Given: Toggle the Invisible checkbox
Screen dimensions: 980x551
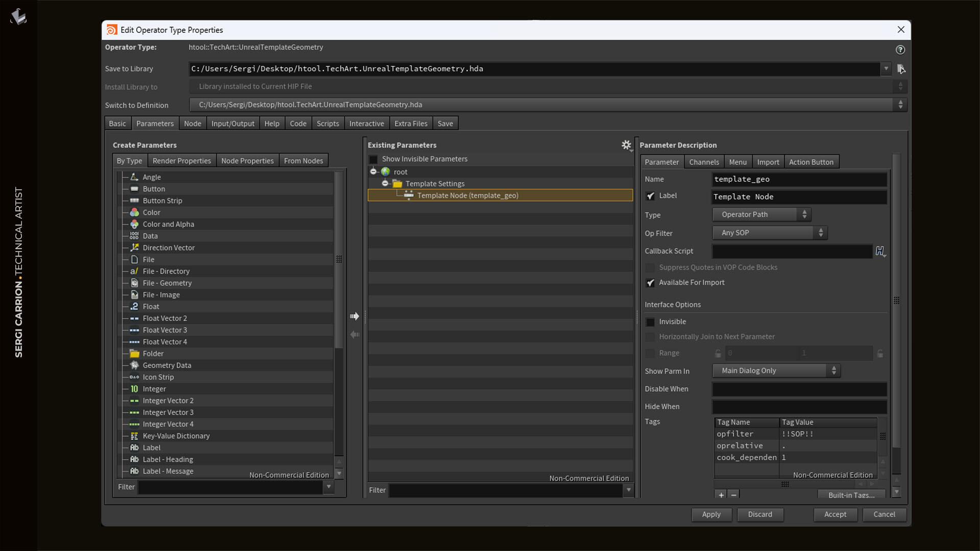Looking at the screenshot, I should pyautogui.click(x=650, y=322).
